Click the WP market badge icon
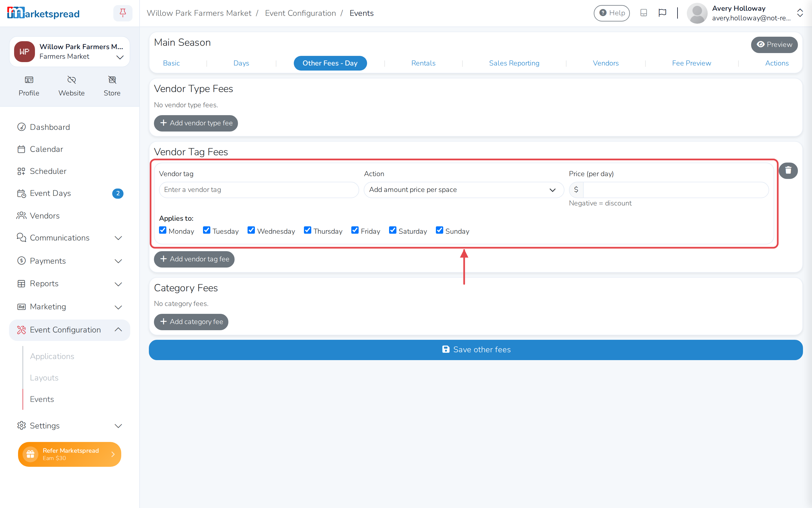The image size is (812, 508). (x=24, y=51)
